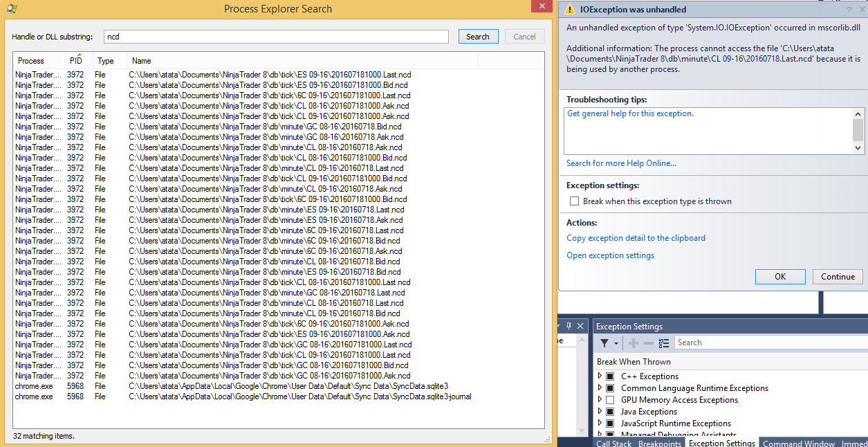Click the pin icon on left docked panel

coord(569,326)
